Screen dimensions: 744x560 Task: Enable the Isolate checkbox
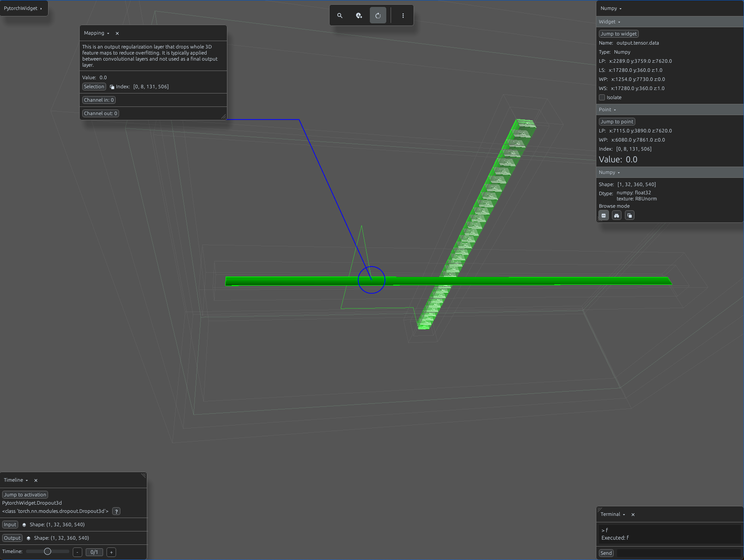click(602, 97)
